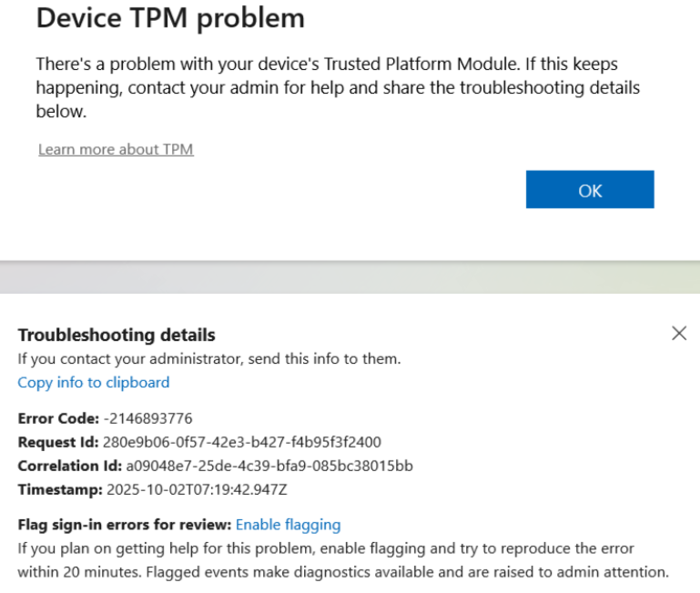Click the error code value -2146893776
The image size is (700, 593).
(147, 418)
